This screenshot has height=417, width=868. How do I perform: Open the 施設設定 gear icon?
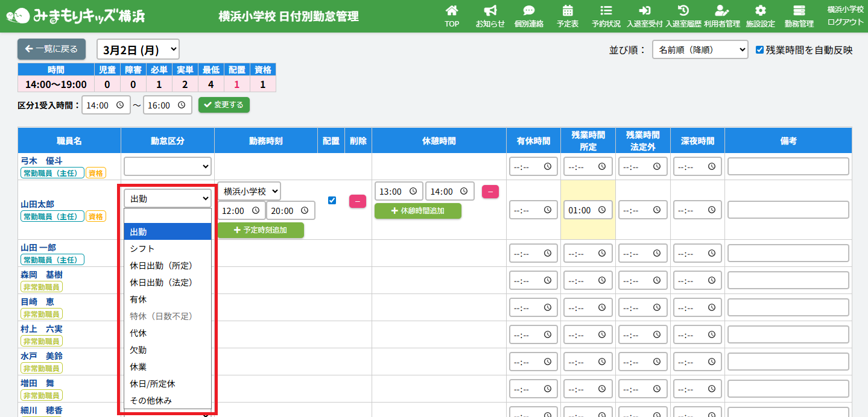[760, 11]
